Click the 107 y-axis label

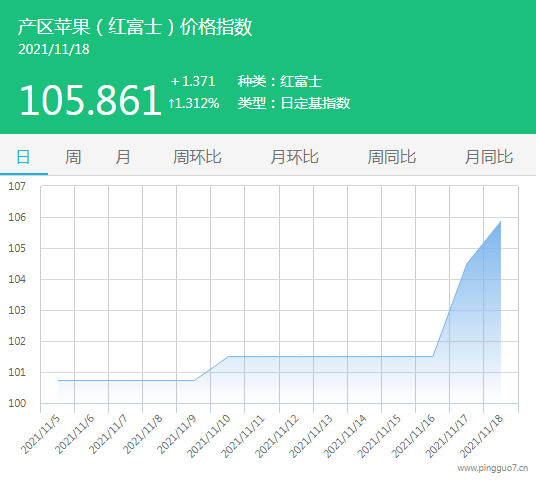[17, 186]
